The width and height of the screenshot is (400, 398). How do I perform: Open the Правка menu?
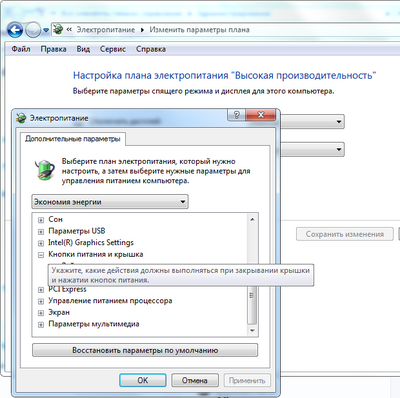(x=53, y=49)
